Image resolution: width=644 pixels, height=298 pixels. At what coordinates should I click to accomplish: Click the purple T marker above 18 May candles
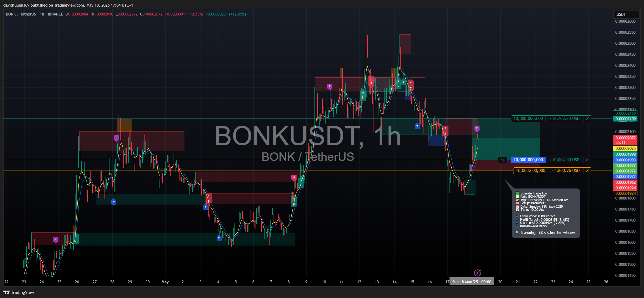click(477, 129)
